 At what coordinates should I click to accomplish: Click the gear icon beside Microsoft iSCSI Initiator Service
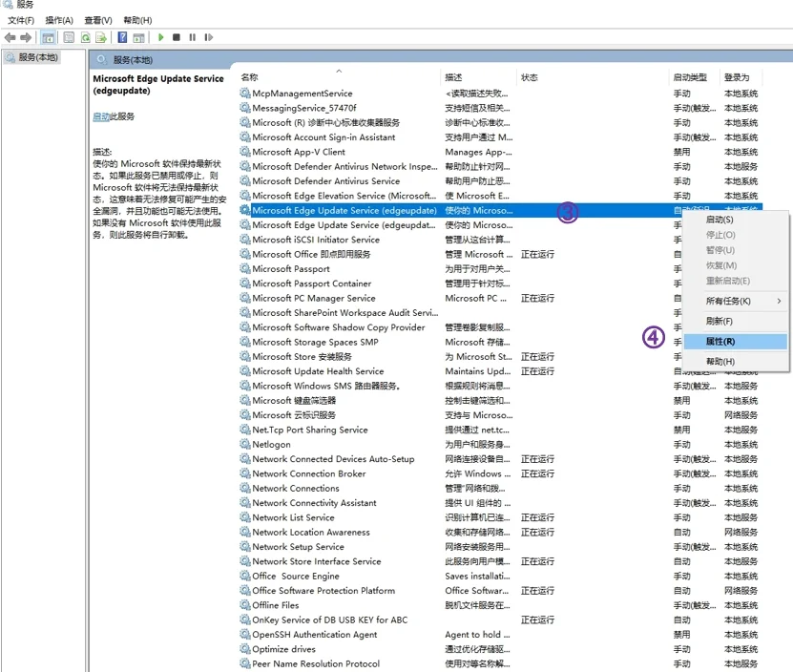click(x=245, y=240)
